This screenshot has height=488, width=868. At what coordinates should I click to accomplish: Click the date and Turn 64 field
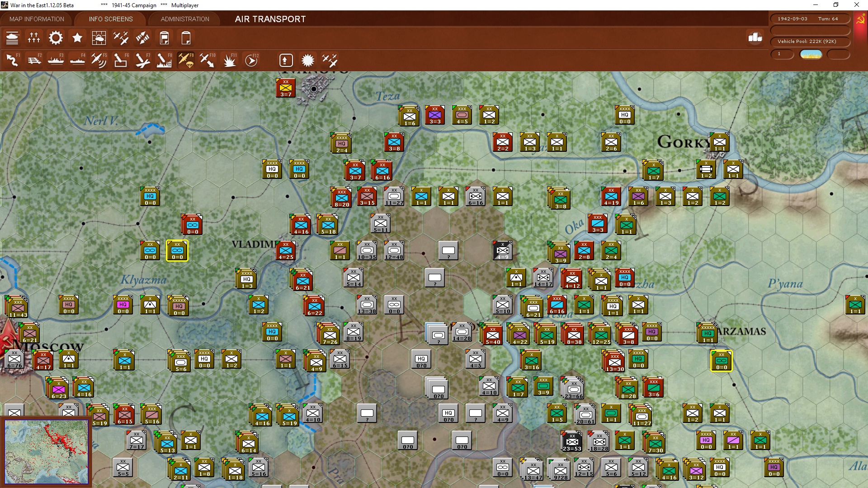[810, 19]
